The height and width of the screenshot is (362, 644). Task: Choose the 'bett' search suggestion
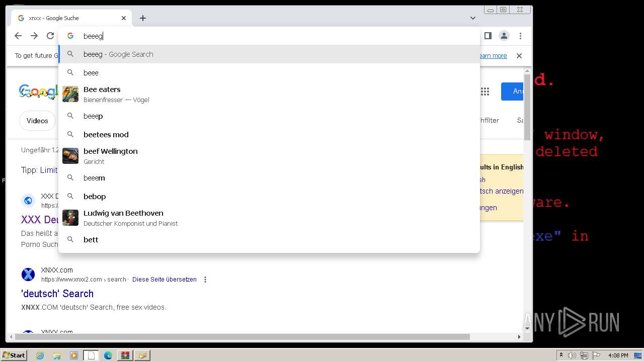point(269,240)
